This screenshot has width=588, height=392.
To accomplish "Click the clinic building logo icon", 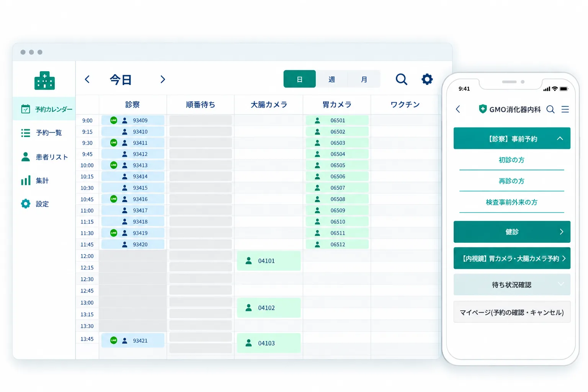I will [x=44, y=81].
